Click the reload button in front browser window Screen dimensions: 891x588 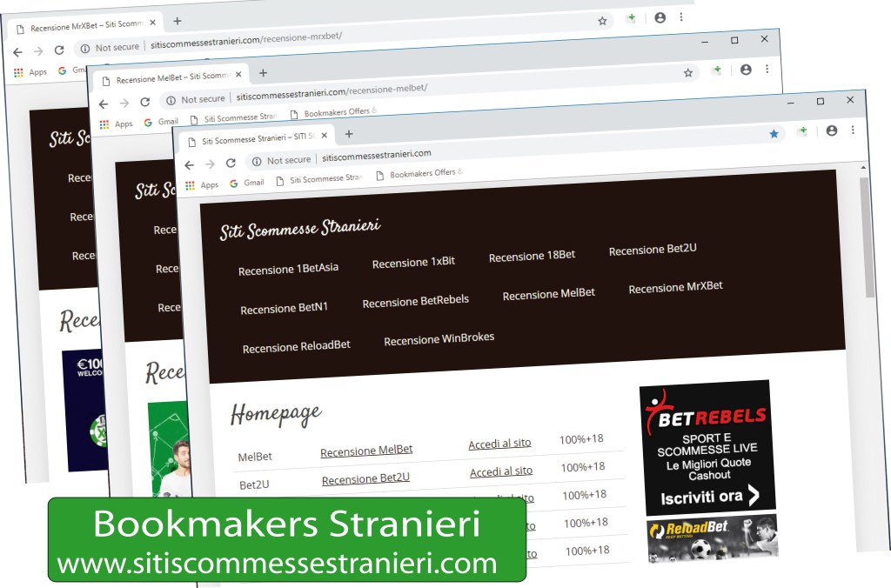pyautogui.click(x=231, y=163)
